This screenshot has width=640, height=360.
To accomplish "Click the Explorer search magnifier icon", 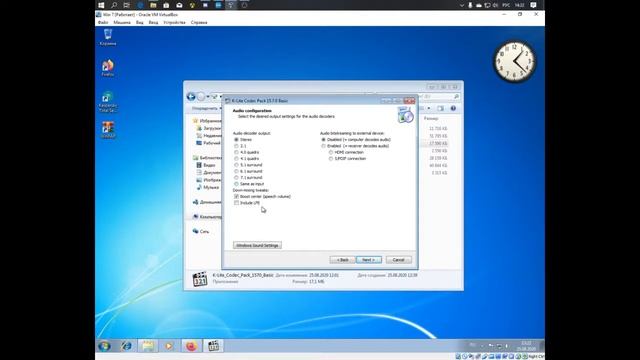I will point(456,97).
